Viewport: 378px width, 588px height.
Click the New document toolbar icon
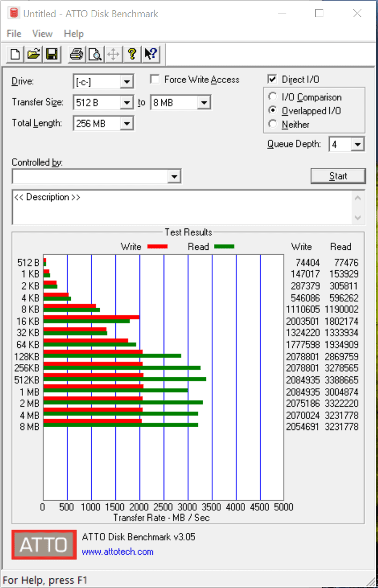[x=16, y=54]
